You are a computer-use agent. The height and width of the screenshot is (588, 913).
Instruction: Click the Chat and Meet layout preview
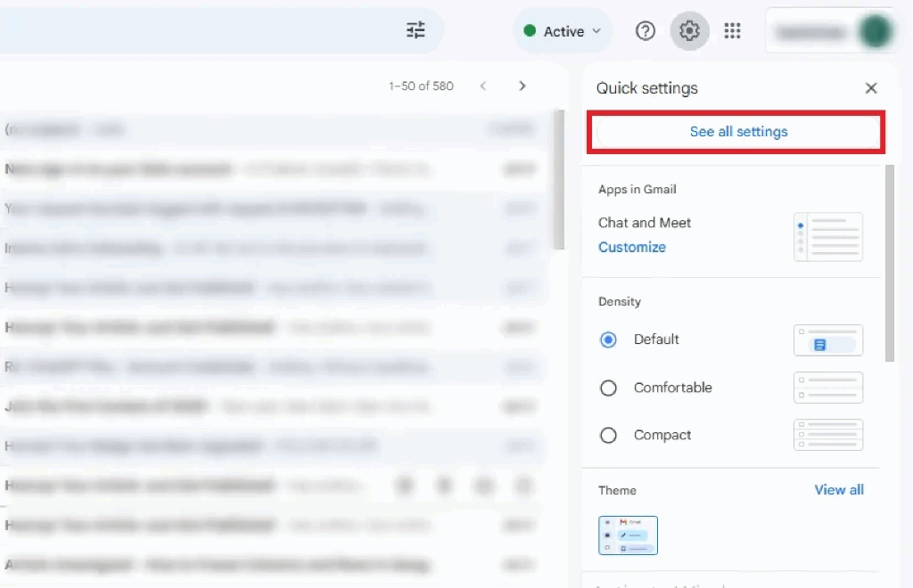tap(827, 237)
